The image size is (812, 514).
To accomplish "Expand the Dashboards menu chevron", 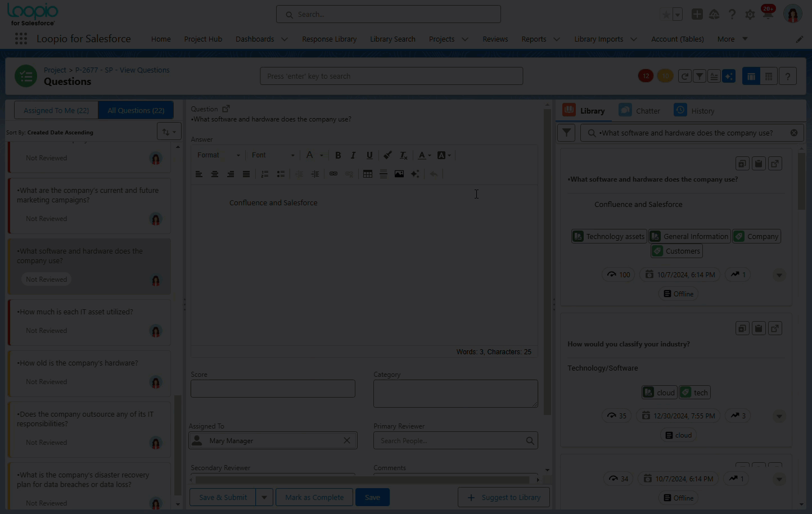I will pyautogui.click(x=285, y=39).
